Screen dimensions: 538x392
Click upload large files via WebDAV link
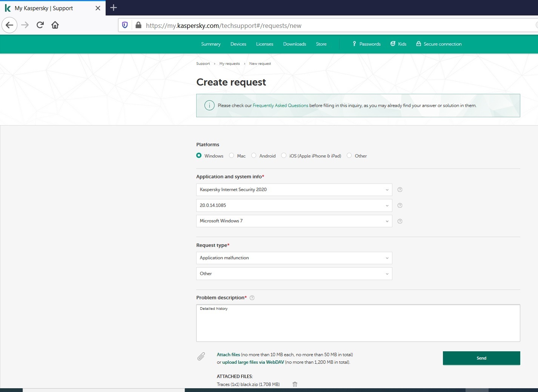253,362
